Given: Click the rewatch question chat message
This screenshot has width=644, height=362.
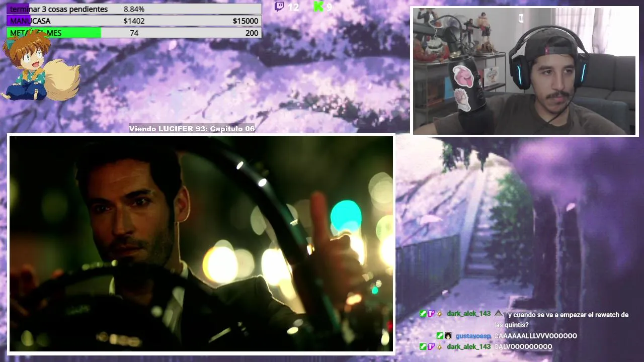Looking at the screenshot, I should 561,320.
